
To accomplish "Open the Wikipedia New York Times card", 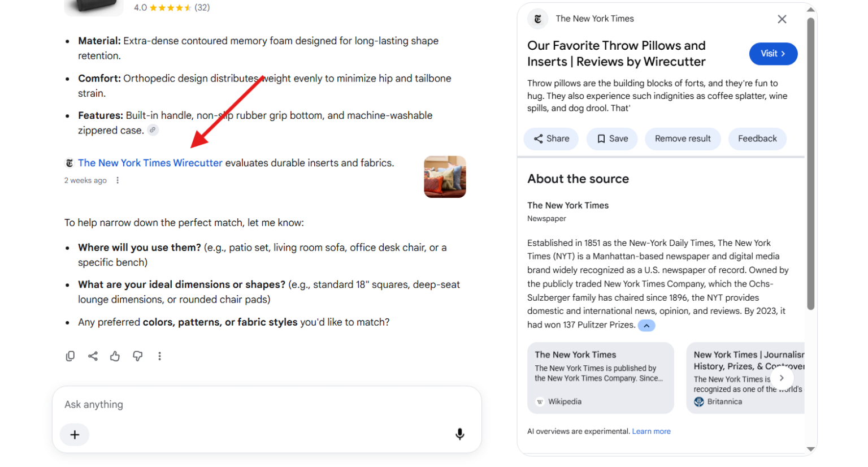I will click(x=601, y=378).
